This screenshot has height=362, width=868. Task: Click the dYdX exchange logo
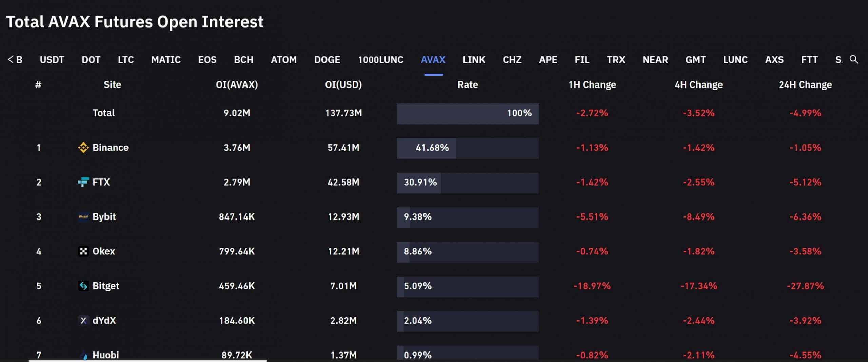(83, 321)
